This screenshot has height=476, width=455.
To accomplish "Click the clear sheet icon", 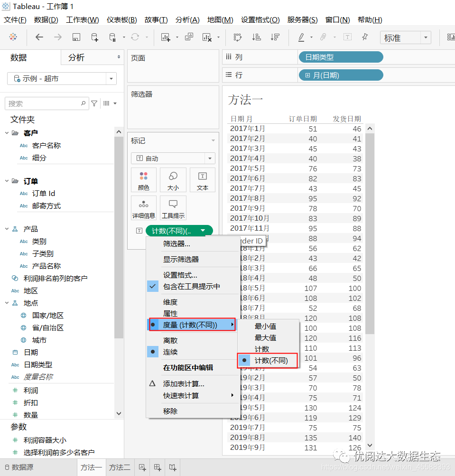I will [x=207, y=37].
